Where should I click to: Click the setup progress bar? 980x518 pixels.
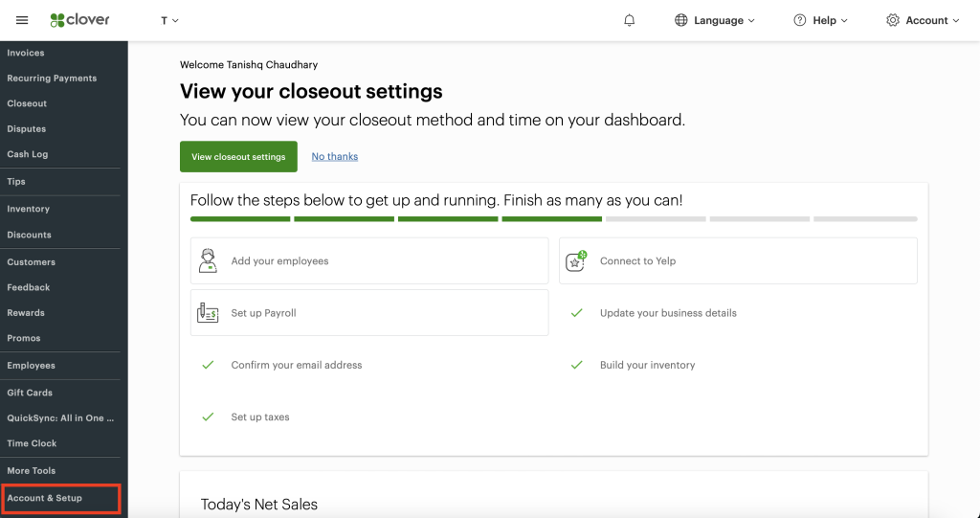(x=553, y=219)
